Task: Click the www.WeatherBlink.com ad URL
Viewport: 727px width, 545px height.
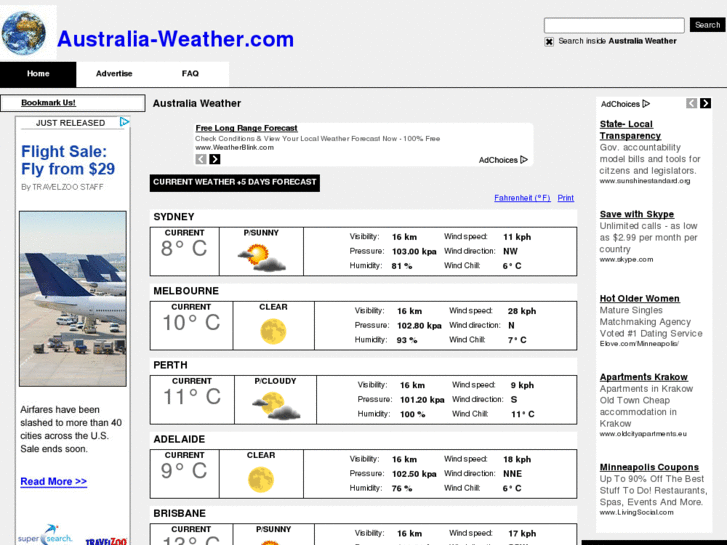Action: click(x=235, y=147)
